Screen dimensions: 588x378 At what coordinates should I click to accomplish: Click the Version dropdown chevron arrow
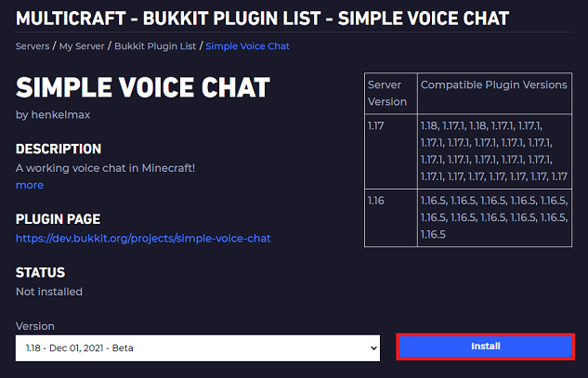pyautogui.click(x=373, y=347)
